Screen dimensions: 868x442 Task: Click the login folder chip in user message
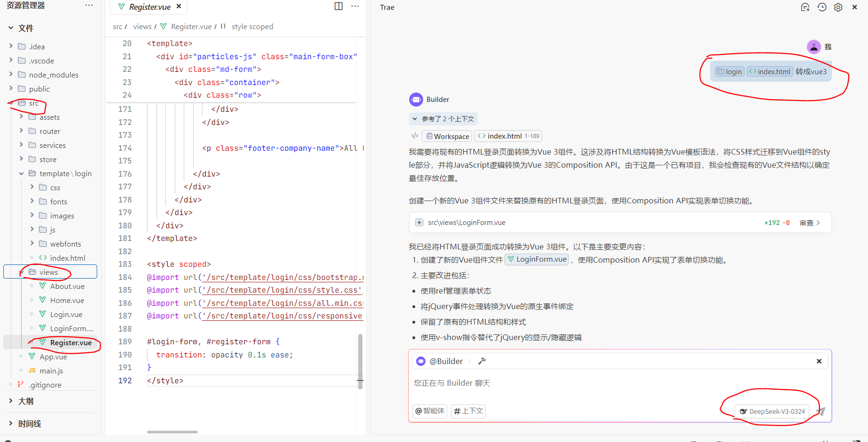pos(729,71)
